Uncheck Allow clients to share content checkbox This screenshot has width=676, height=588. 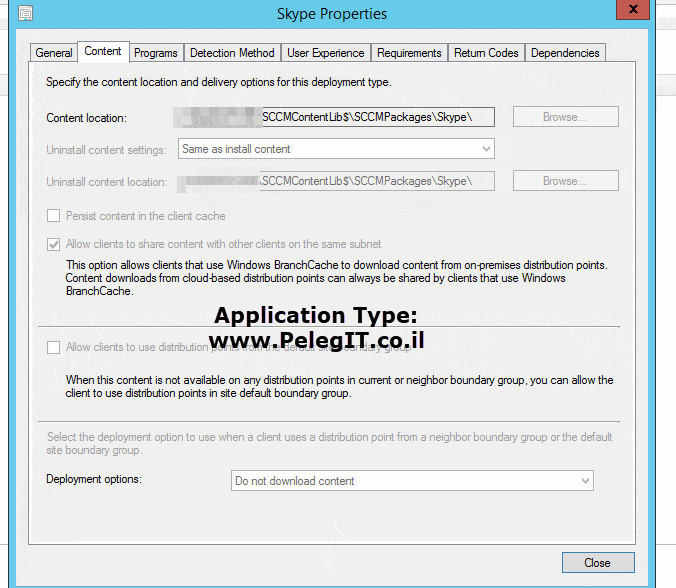[x=53, y=244]
